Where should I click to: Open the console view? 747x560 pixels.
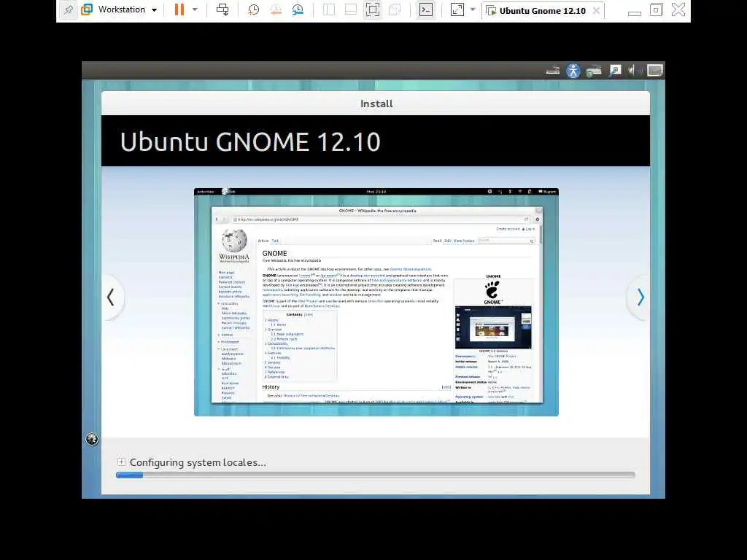(x=426, y=9)
